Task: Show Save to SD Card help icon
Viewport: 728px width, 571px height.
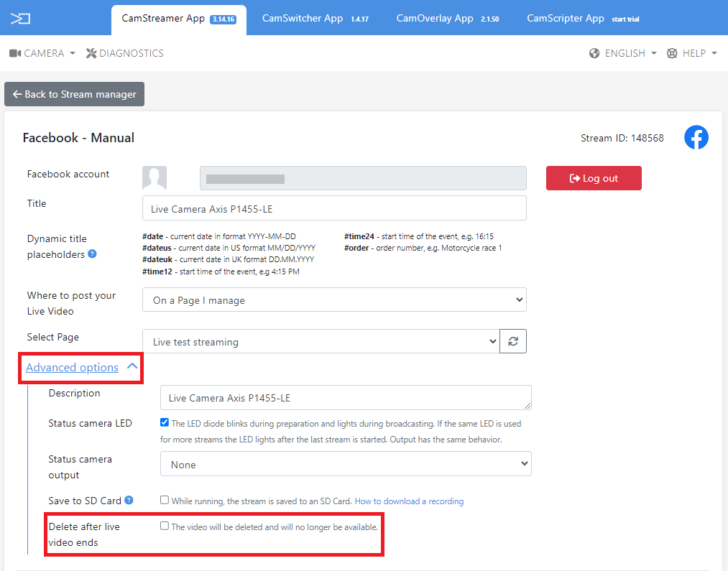Action: [129, 500]
